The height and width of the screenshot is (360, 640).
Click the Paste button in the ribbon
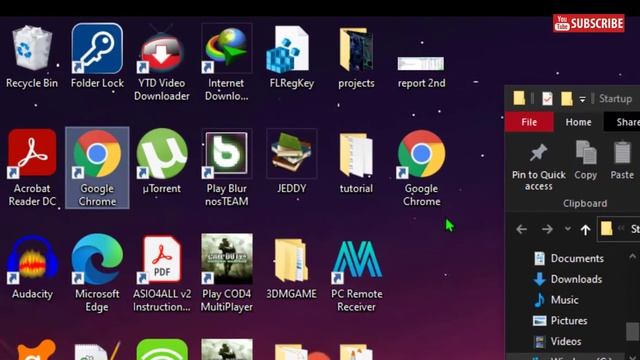[x=622, y=160]
